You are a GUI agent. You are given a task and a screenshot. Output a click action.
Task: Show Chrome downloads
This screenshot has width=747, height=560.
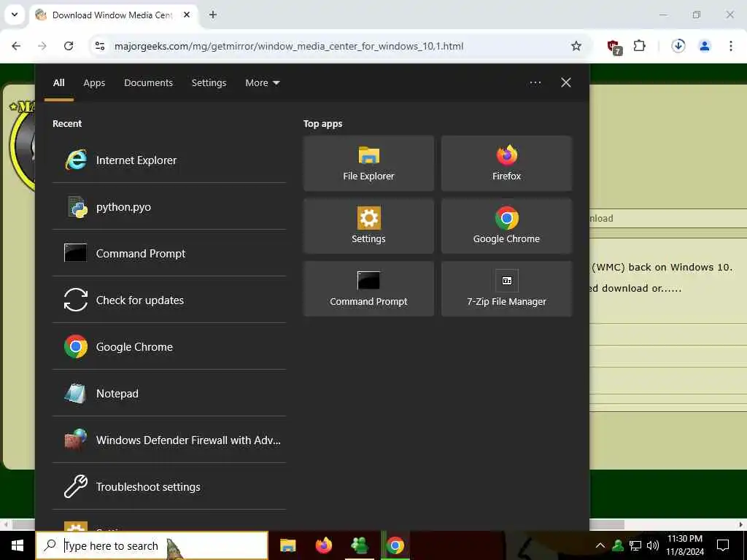click(x=678, y=46)
